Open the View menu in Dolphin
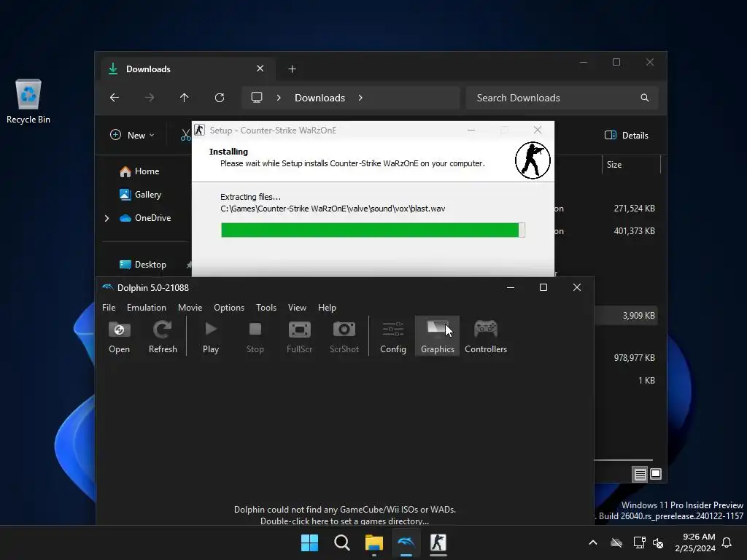 297,308
